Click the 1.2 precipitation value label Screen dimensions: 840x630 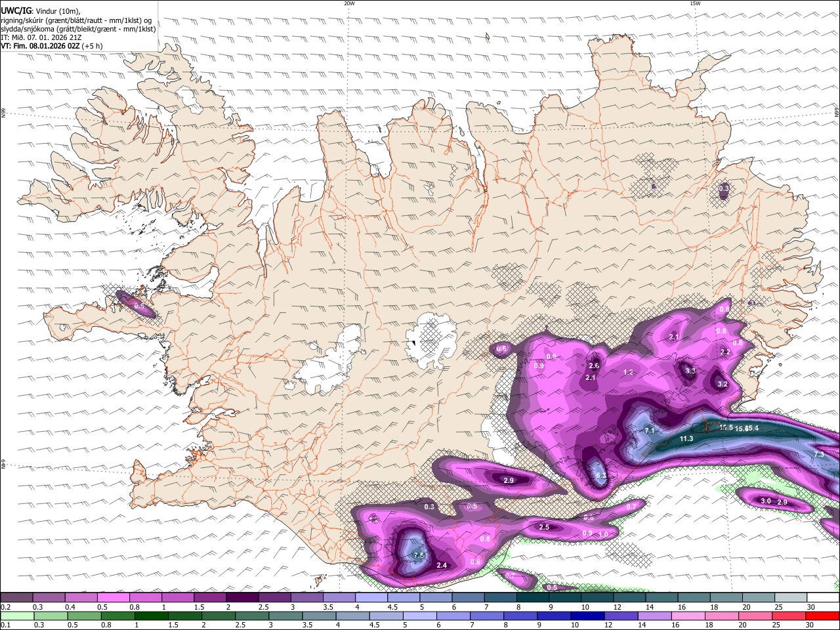pos(628,372)
